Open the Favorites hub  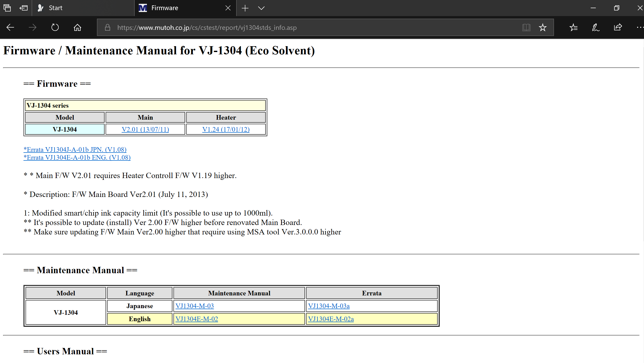coord(573,27)
